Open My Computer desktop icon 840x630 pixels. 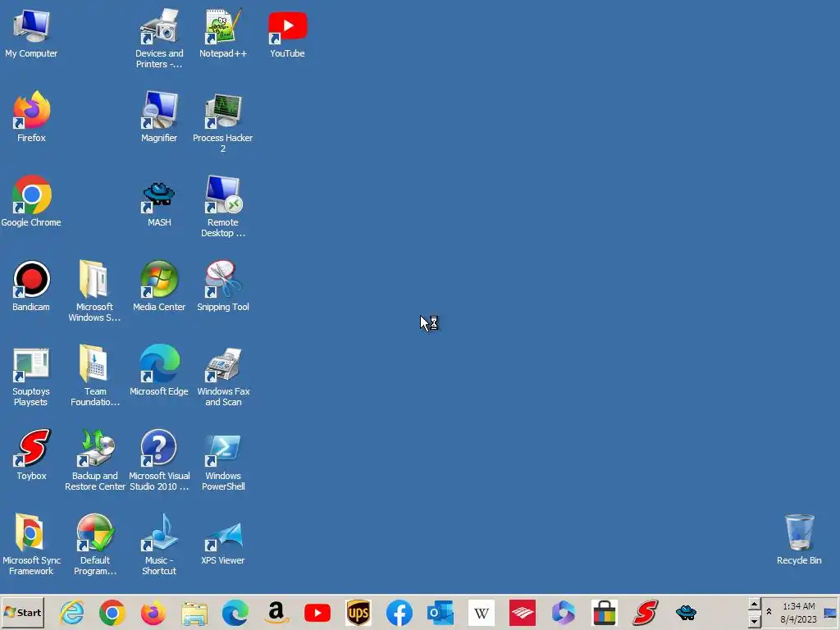[x=31, y=34]
